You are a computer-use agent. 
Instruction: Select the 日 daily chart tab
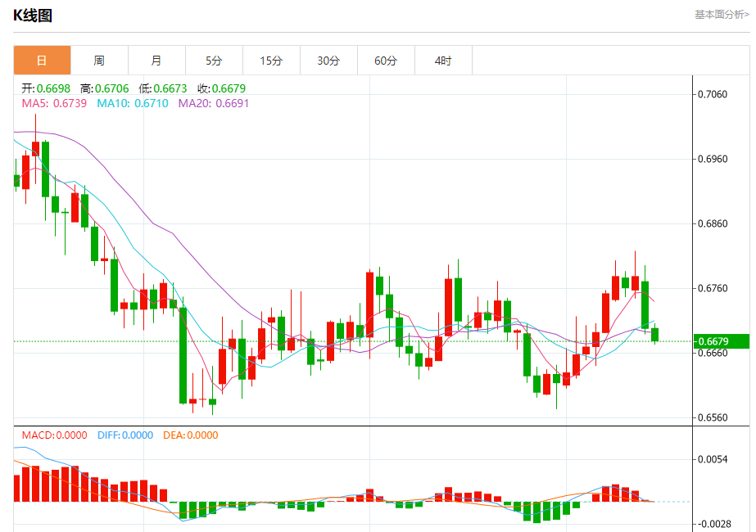pos(42,61)
